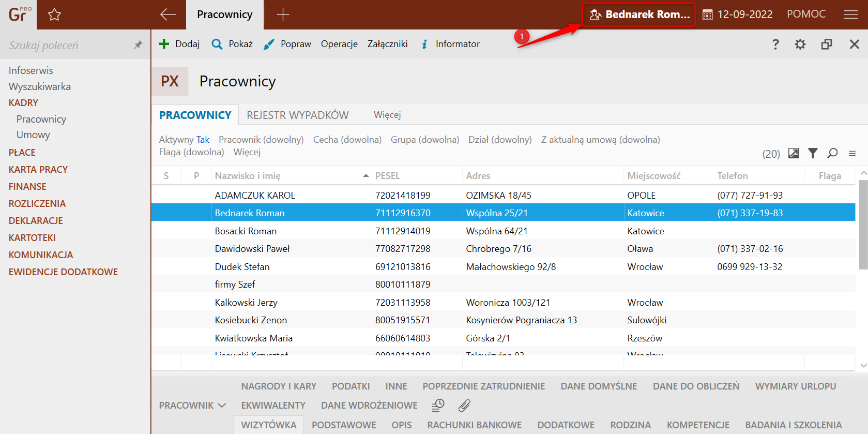Click the magnifier search-in-list icon
This screenshot has height=434, width=868.
(x=832, y=153)
